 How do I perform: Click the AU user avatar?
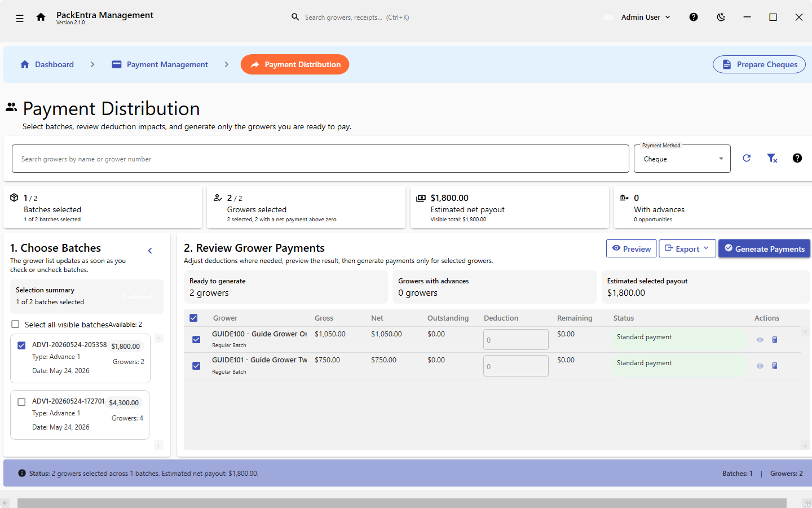tap(608, 17)
